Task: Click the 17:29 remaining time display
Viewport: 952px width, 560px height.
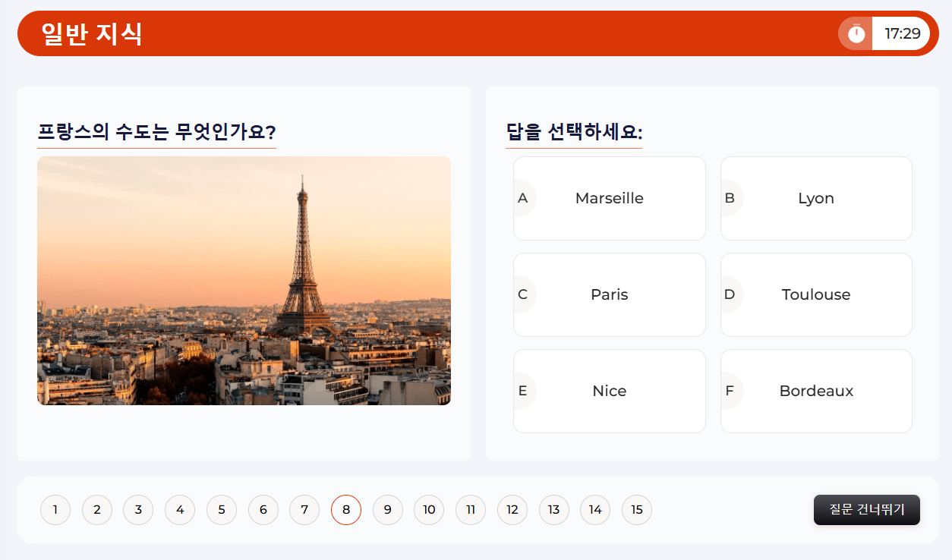Action: [902, 33]
